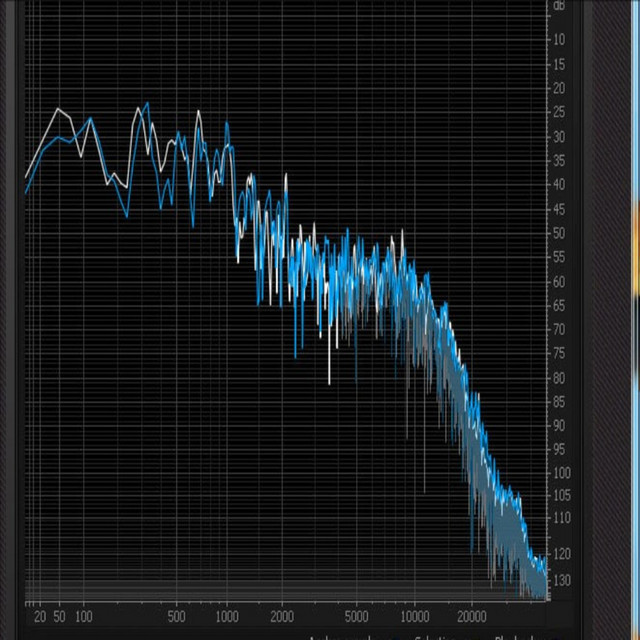This screenshot has height=640, width=640.
Task: Click the partially visible Selection label below graph
Action: (436, 636)
